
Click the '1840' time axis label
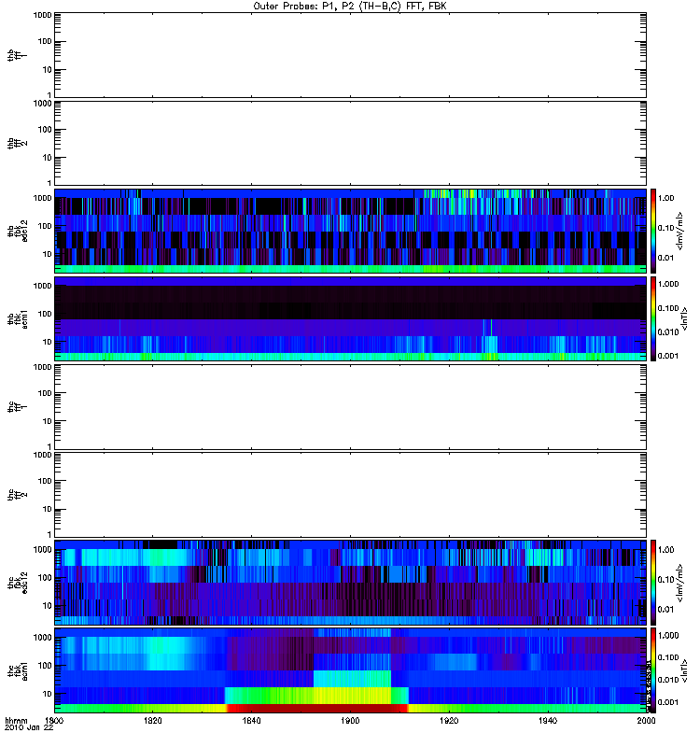(x=251, y=721)
